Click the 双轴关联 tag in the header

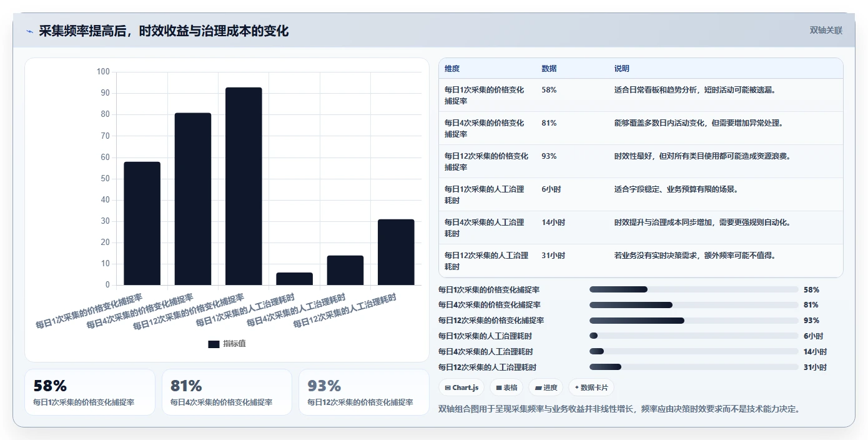click(x=826, y=31)
